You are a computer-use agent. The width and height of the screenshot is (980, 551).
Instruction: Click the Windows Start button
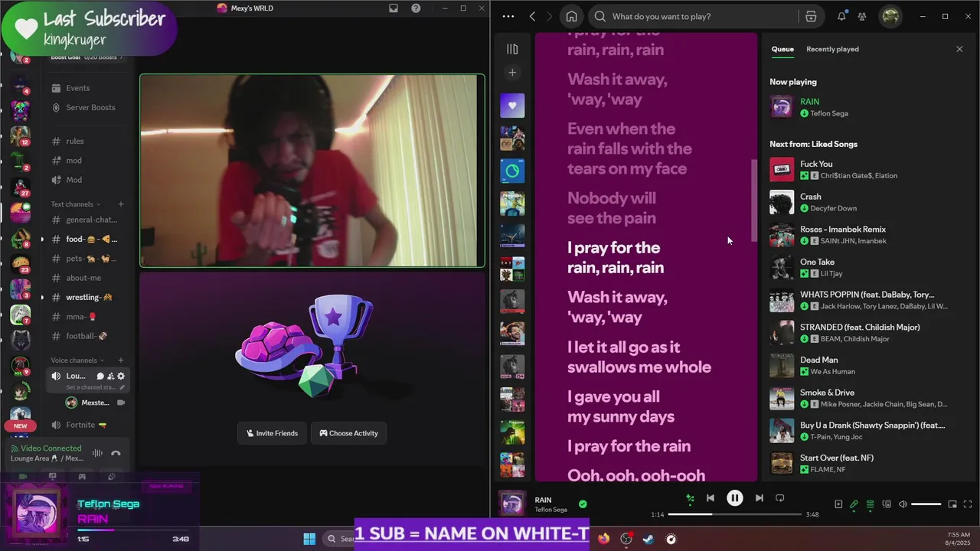tap(309, 539)
